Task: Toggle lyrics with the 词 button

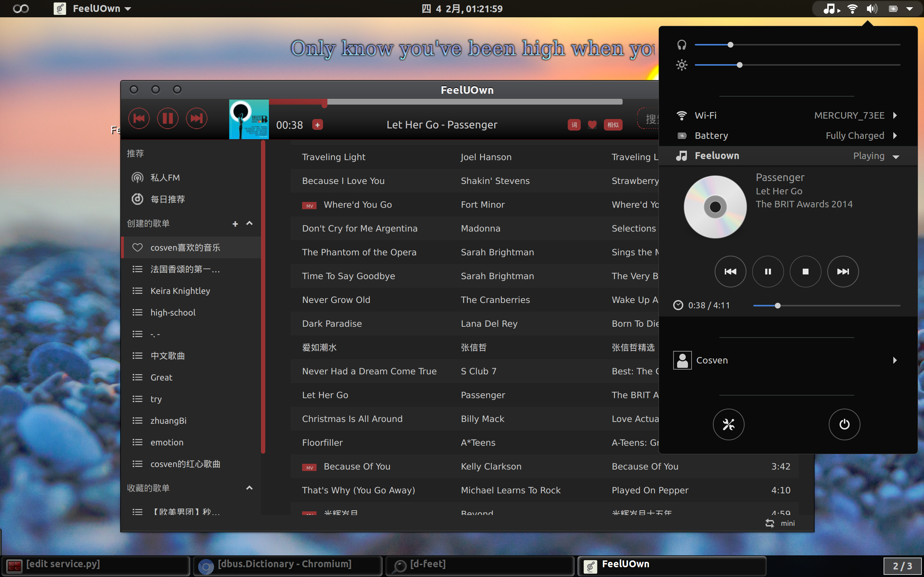Action: click(x=574, y=125)
